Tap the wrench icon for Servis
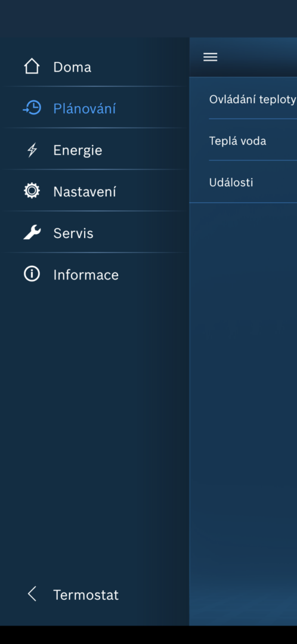Image resolution: width=297 pixels, height=644 pixels. (x=32, y=233)
